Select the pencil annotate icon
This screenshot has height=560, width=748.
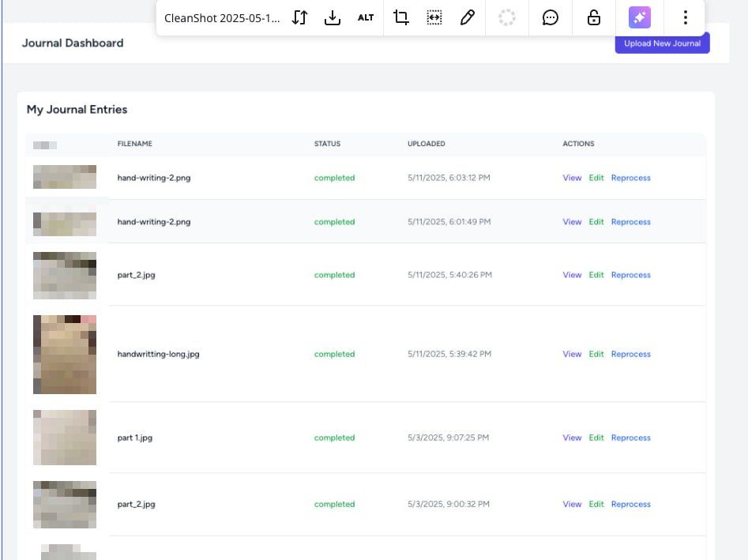467,17
